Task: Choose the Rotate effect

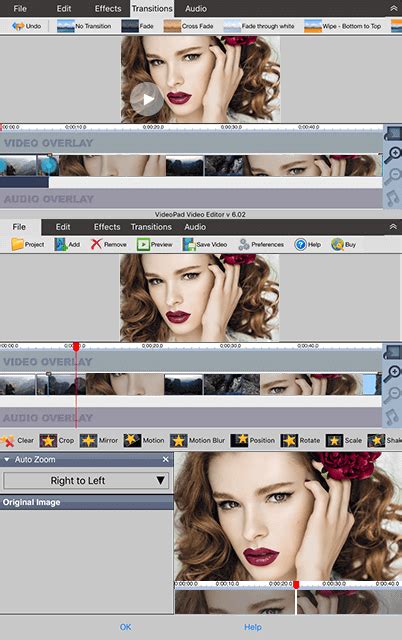Action: point(300,440)
